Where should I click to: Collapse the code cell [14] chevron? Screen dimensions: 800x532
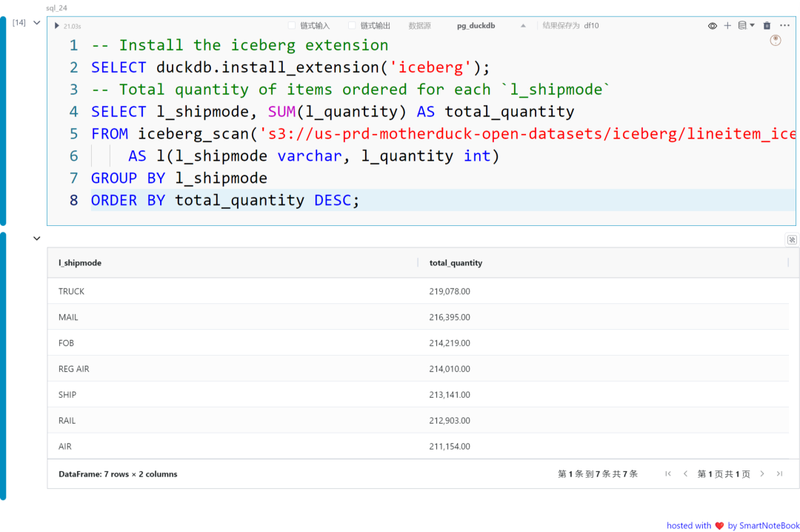pos(37,23)
